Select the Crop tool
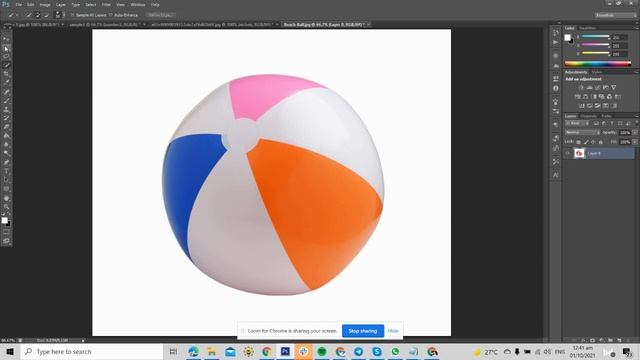 point(6,74)
